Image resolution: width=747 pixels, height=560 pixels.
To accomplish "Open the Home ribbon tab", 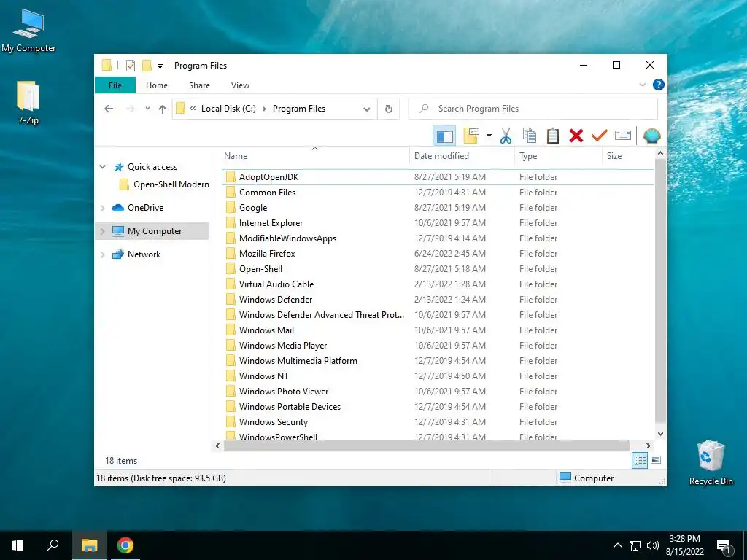I will point(157,85).
